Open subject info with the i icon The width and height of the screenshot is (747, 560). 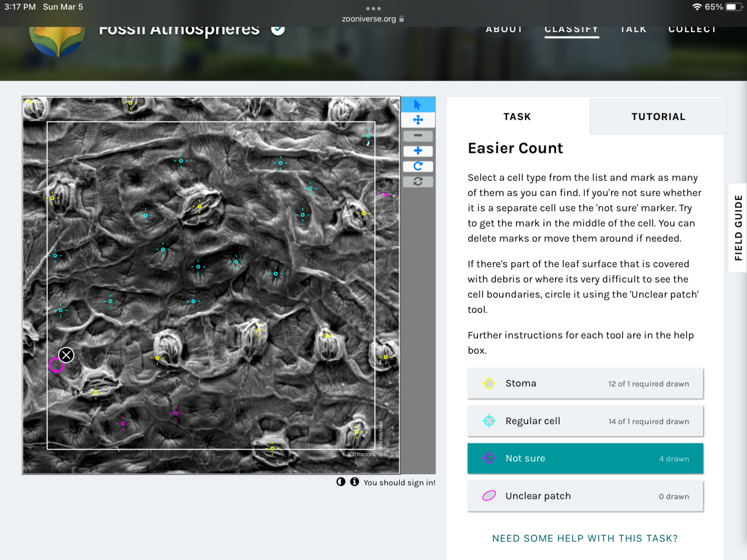pos(354,482)
